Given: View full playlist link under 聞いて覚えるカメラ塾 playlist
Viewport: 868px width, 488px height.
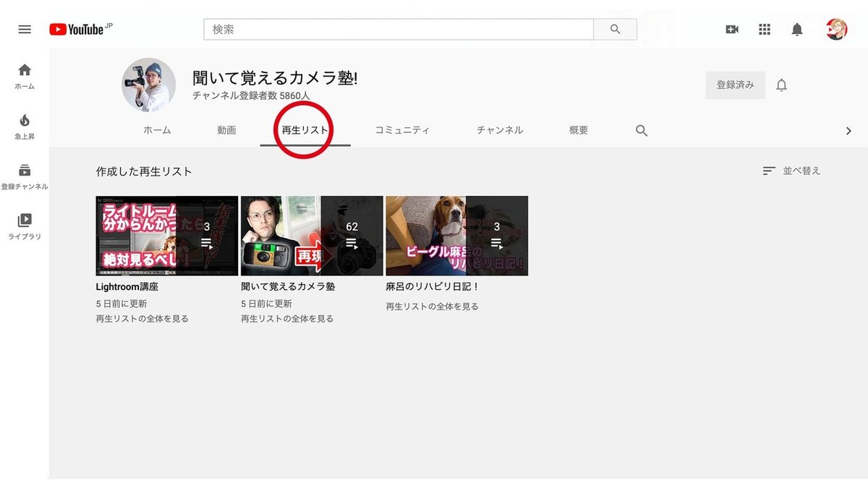Looking at the screenshot, I should pos(287,318).
